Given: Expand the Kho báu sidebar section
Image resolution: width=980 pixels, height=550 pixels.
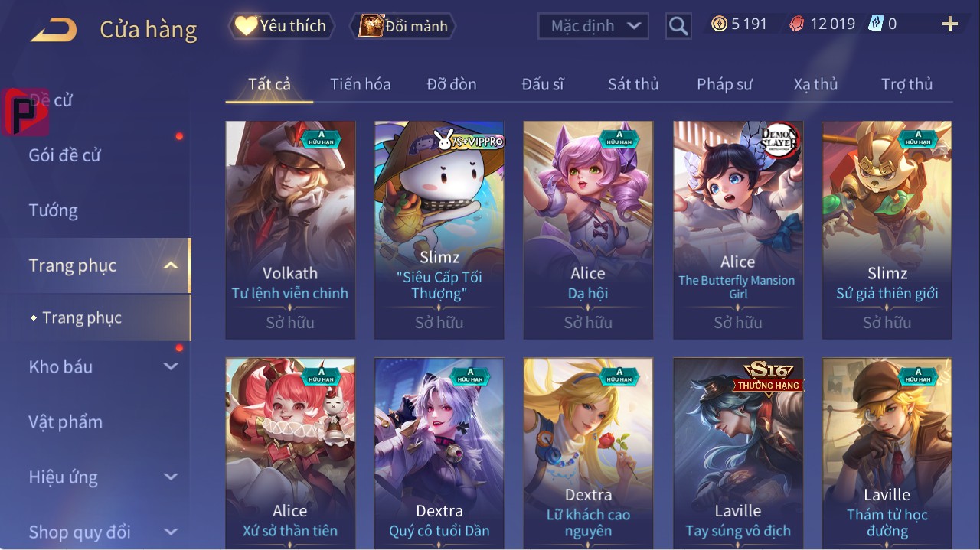Looking at the screenshot, I should click(x=171, y=367).
